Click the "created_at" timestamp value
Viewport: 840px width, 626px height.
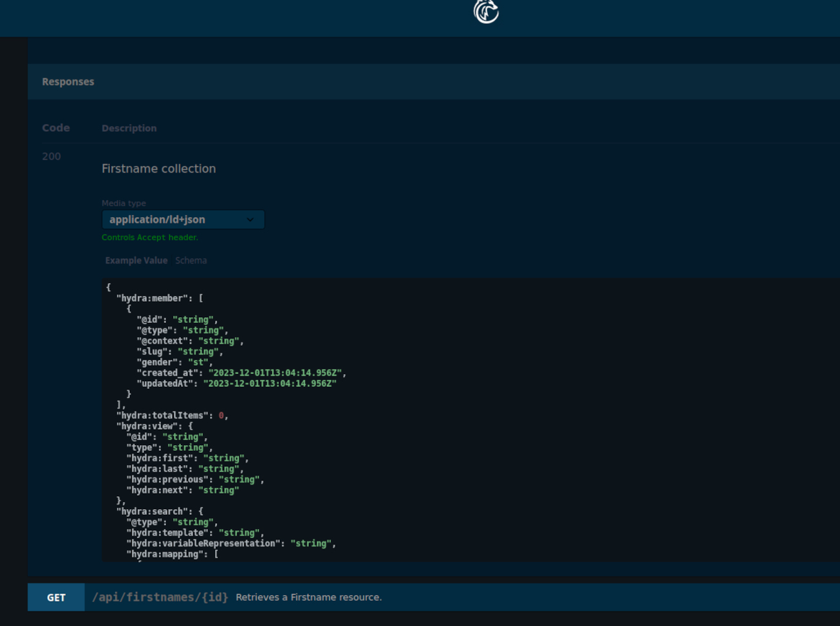[275, 373]
